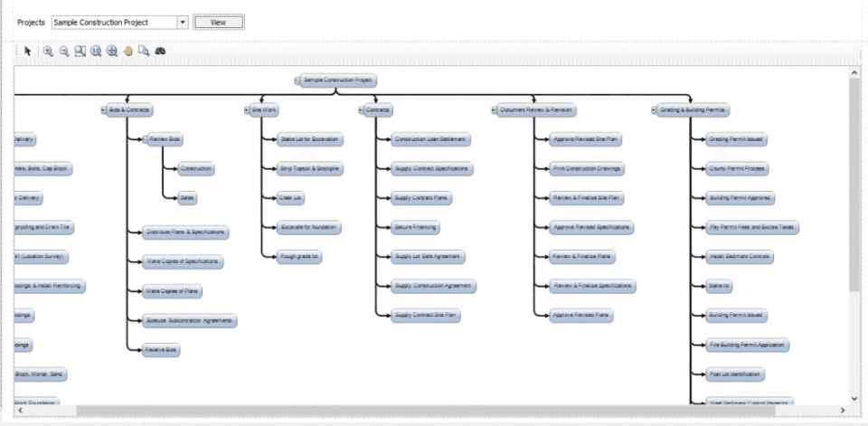
Task: Collapse the Site Work branch
Action: tap(247, 110)
